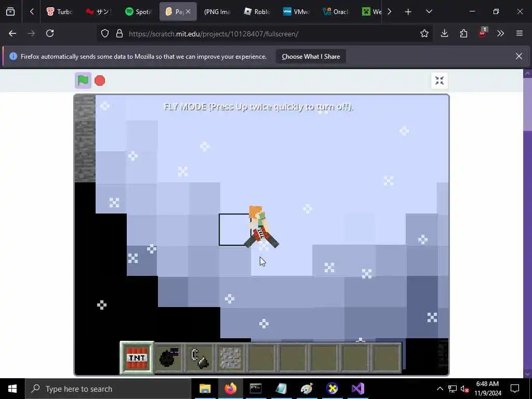Screen dimensions: 532x399
Task: Start the project with the green flag
Action: click(83, 81)
